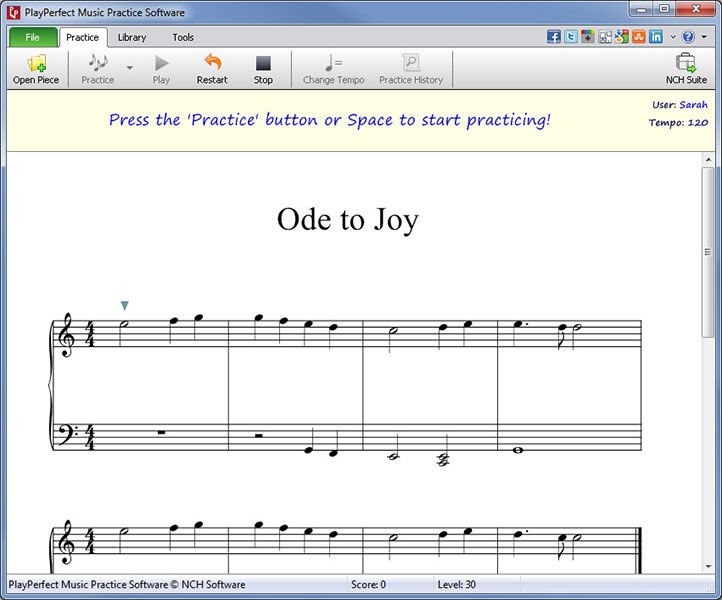Screen dimensions: 722x600
Task: Open the Tools tab
Action: coord(183,37)
